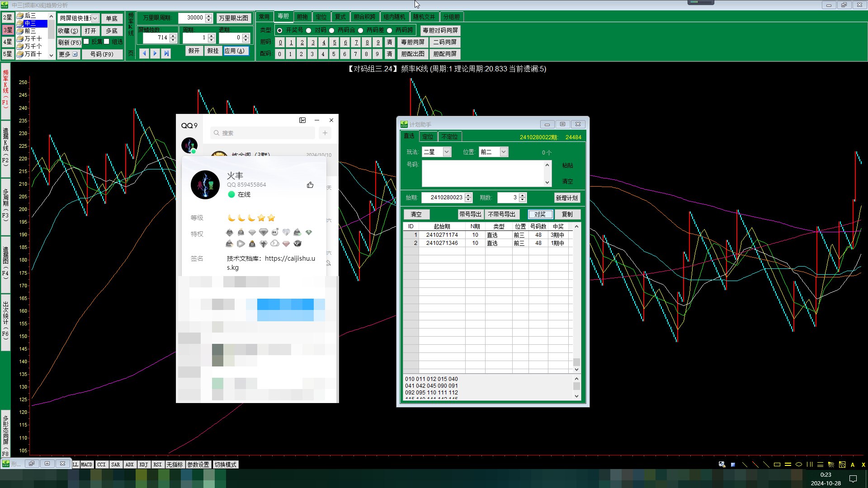Click the yellow X clear drawings tool

click(863, 465)
